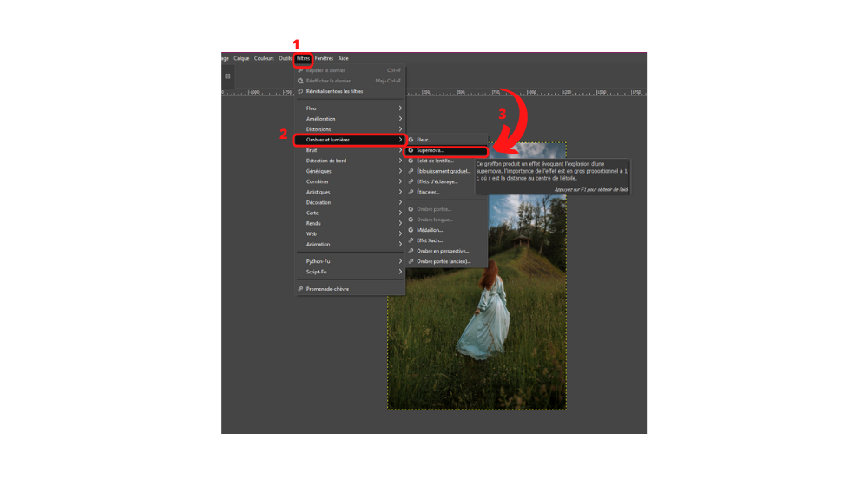
Task: Open the Fenêtres menu
Action: point(325,58)
